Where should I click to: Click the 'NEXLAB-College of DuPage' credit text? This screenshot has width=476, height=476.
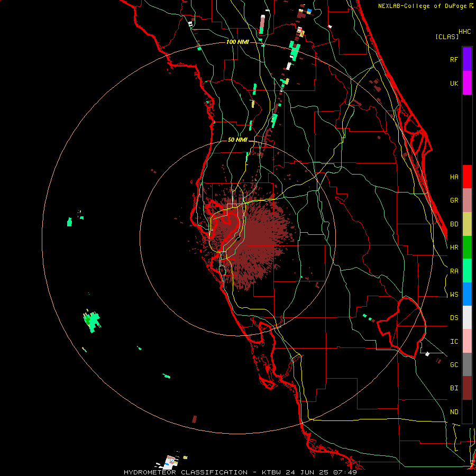pos(422,6)
